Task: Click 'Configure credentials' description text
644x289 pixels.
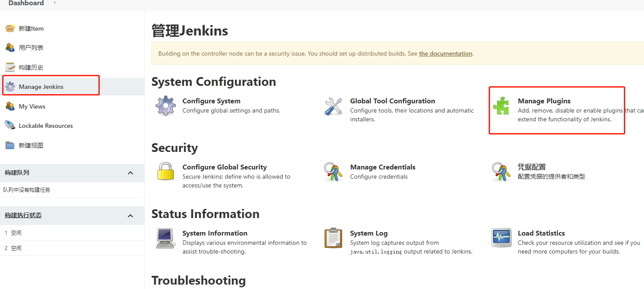Action: pos(379,177)
